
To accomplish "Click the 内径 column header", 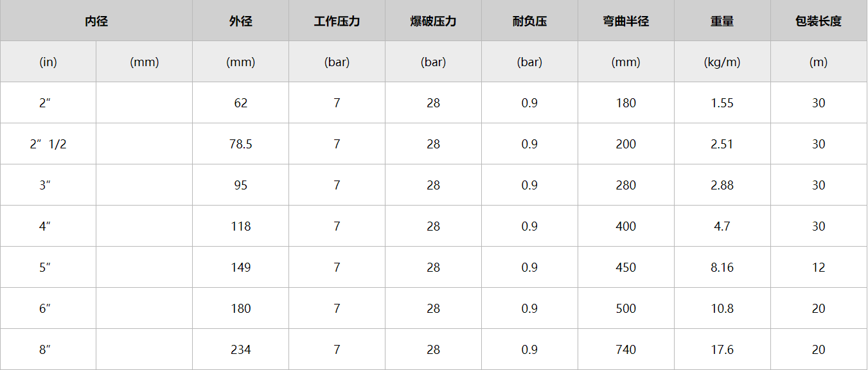I will tap(96, 21).
